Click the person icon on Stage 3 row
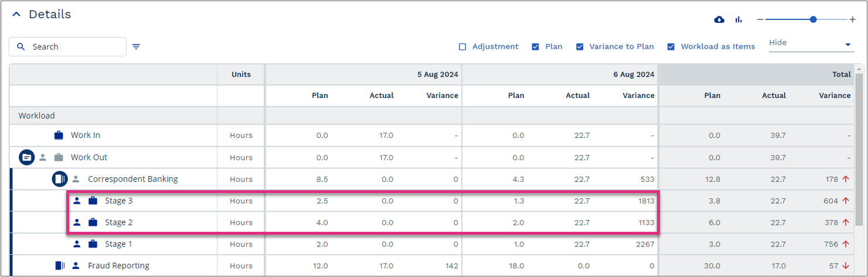The image size is (868, 277). (77, 201)
